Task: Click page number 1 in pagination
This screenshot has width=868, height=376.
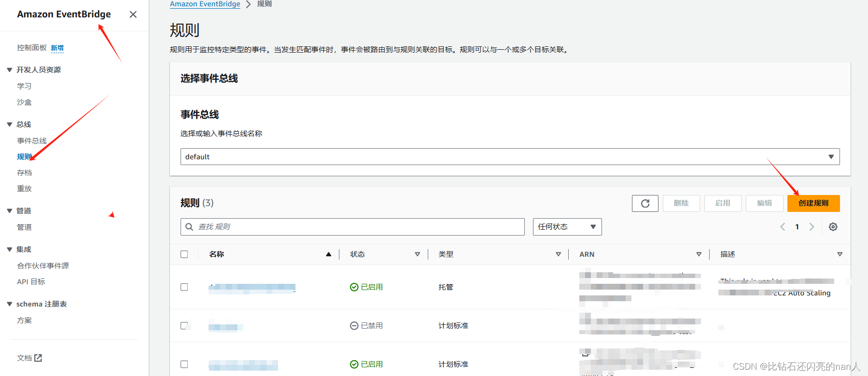Action: 797,227
